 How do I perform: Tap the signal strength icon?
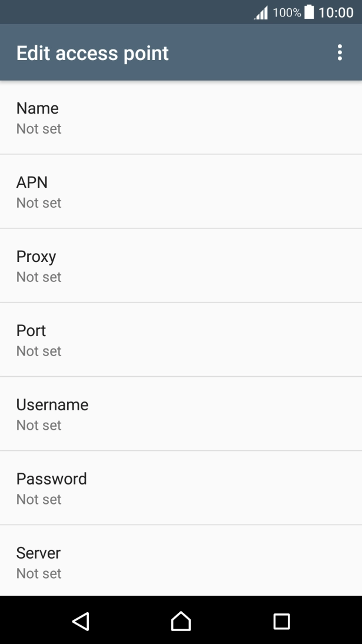[261, 12]
